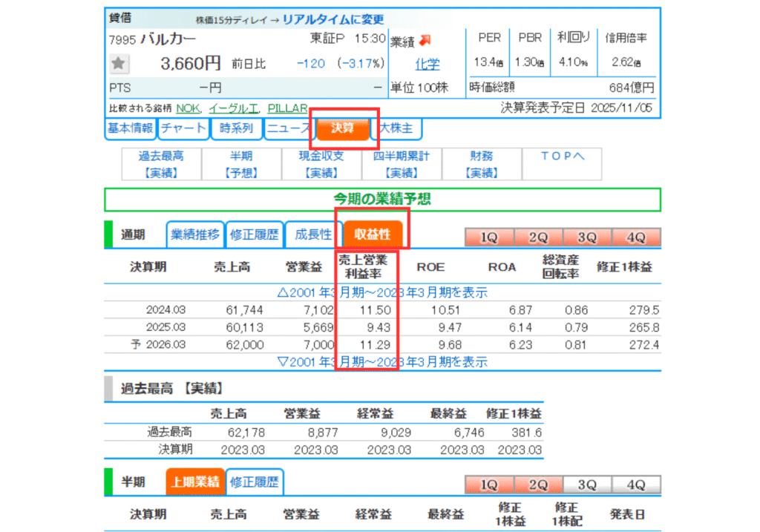Expand periods with the ▽ link
Viewport: 760px width, 532px height.
tap(382, 362)
